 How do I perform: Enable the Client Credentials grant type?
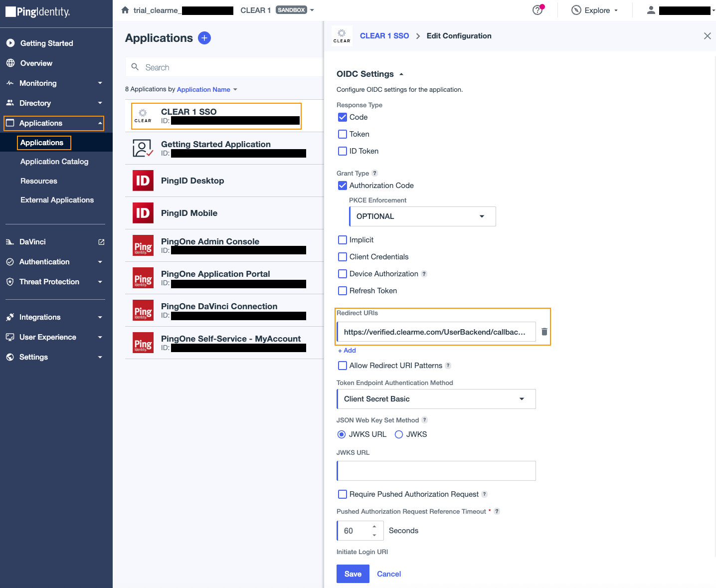point(343,257)
